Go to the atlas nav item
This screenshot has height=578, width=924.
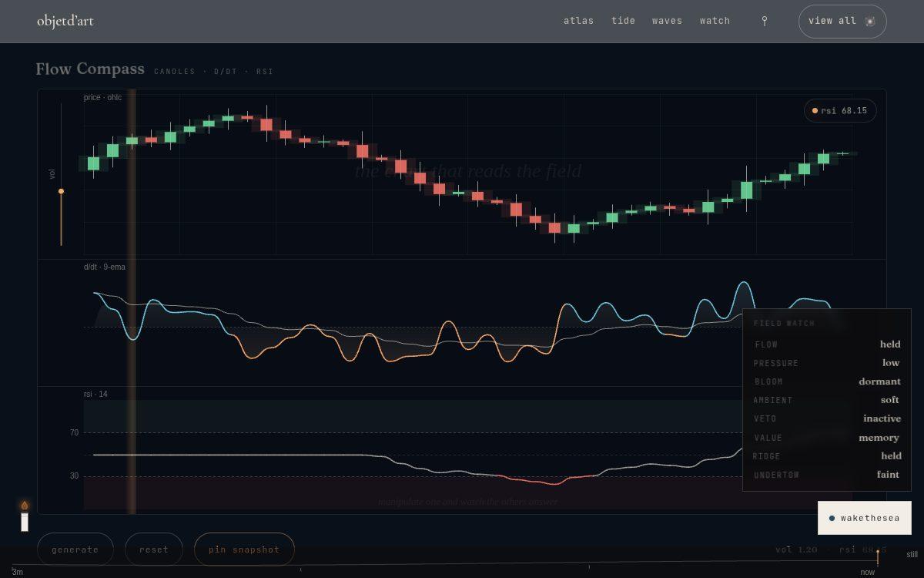[x=578, y=21]
